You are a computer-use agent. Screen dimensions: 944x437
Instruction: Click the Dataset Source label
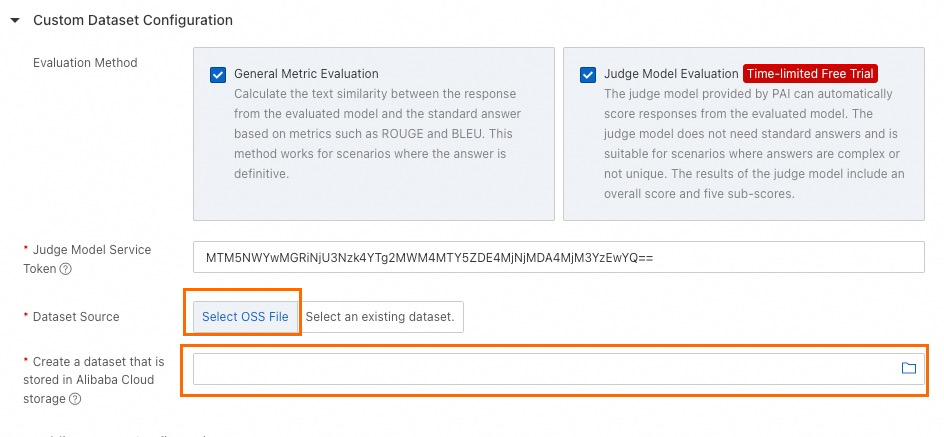[76, 317]
